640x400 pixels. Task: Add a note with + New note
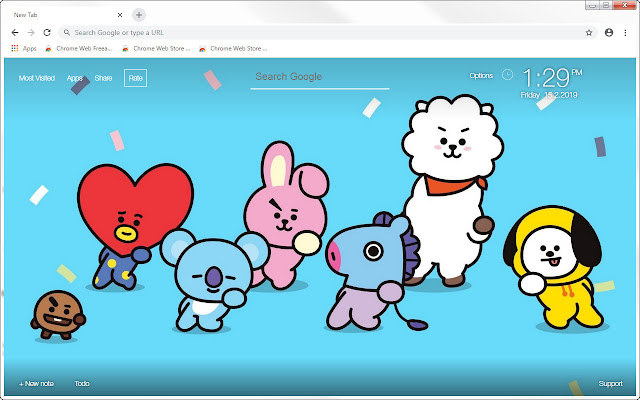coord(36,384)
